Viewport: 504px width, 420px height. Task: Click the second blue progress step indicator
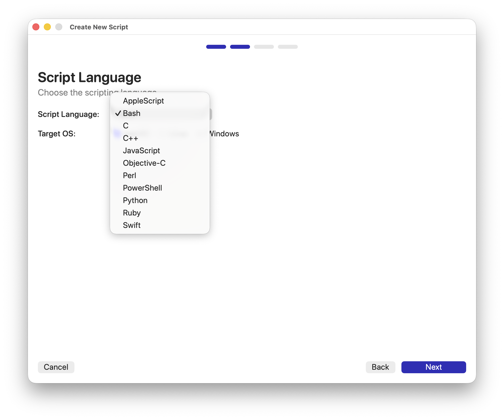240,47
